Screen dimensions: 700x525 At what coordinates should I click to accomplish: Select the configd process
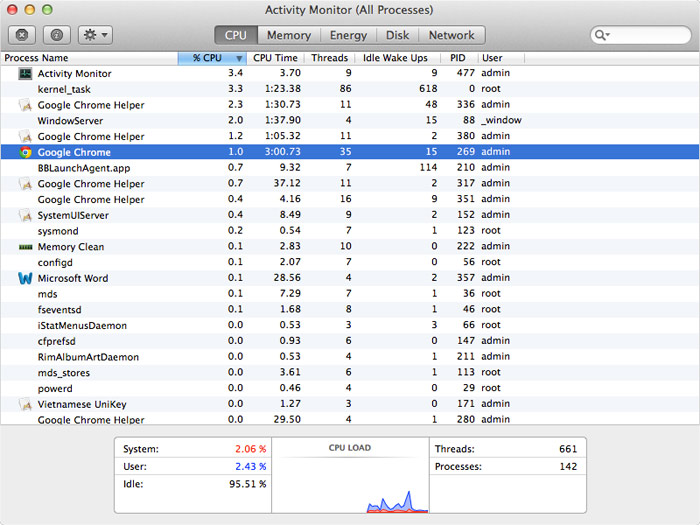pyautogui.click(x=350, y=262)
